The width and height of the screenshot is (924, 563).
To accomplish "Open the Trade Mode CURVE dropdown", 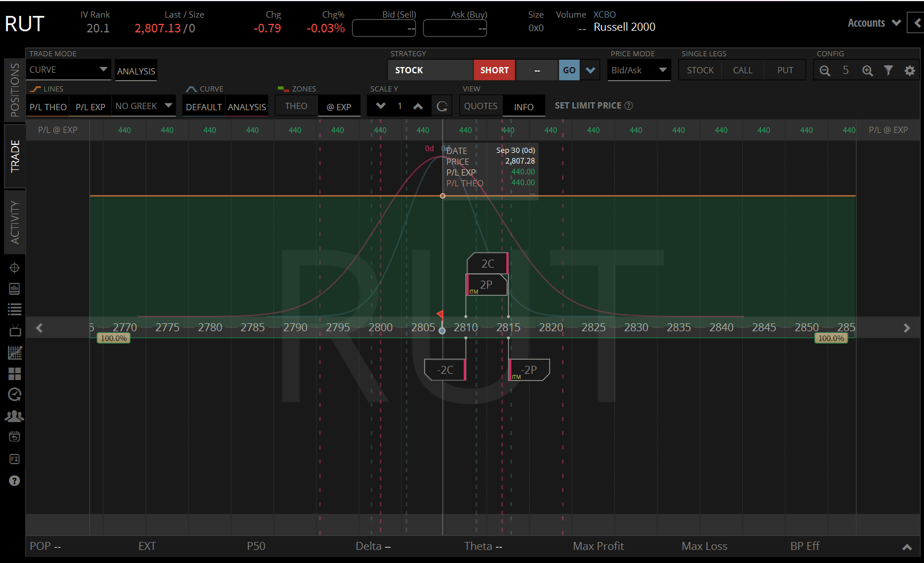I will (x=68, y=70).
